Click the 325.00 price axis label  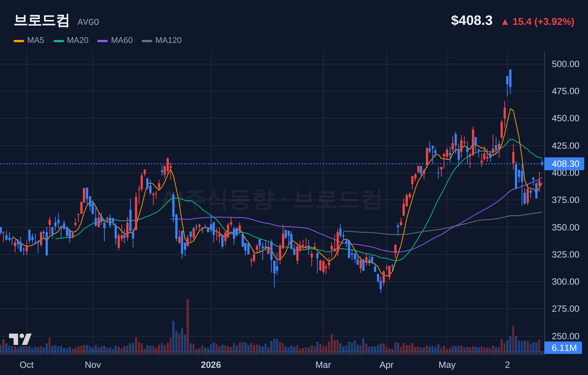pyautogui.click(x=565, y=255)
